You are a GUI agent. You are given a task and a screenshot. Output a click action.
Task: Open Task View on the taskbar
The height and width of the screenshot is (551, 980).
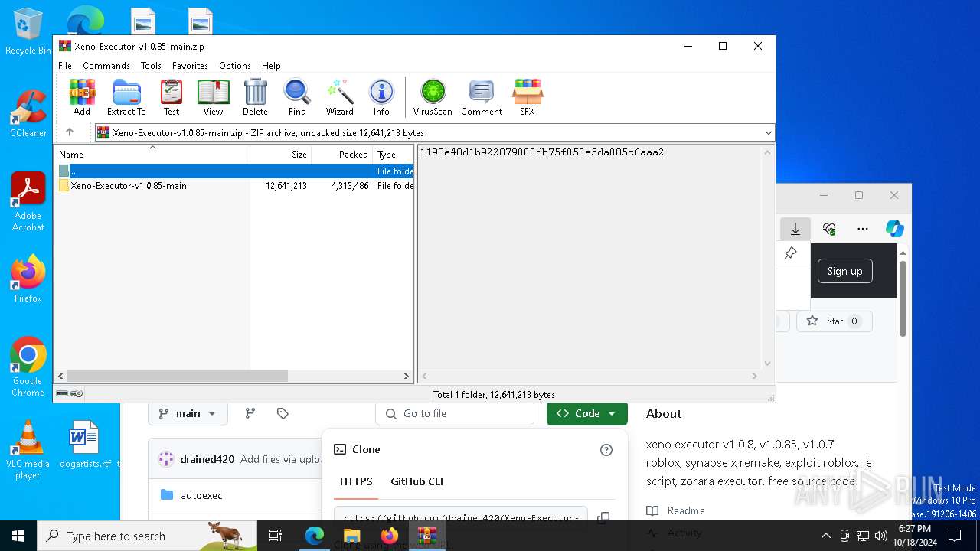pyautogui.click(x=276, y=536)
